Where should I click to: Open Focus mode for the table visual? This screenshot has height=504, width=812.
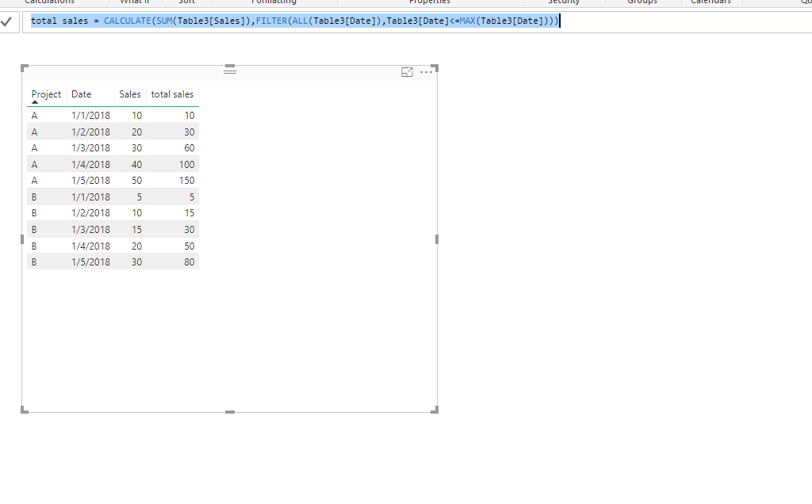tap(407, 72)
